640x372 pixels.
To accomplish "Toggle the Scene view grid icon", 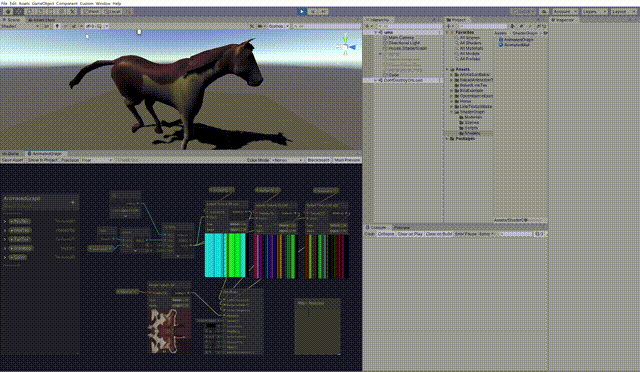I will point(100,26).
